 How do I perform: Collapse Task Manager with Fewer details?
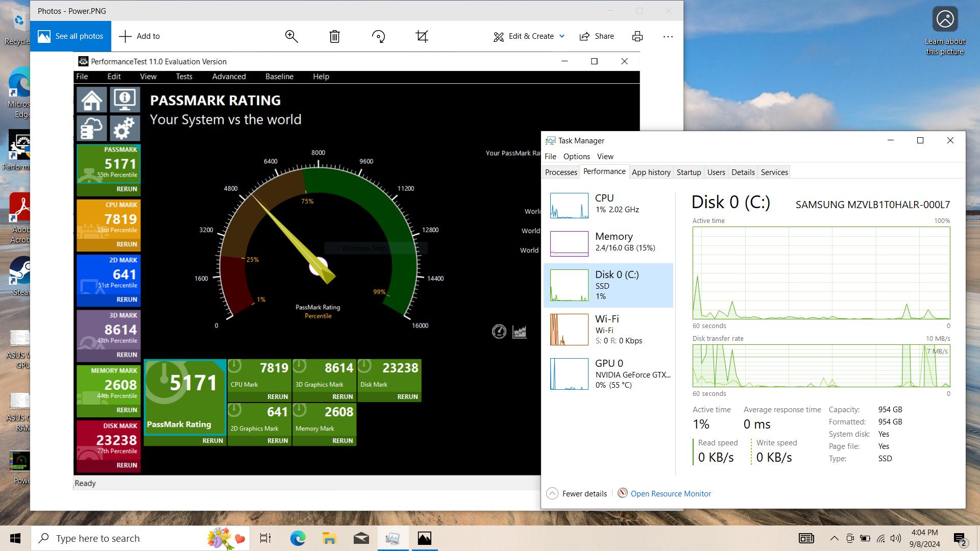coord(577,493)
